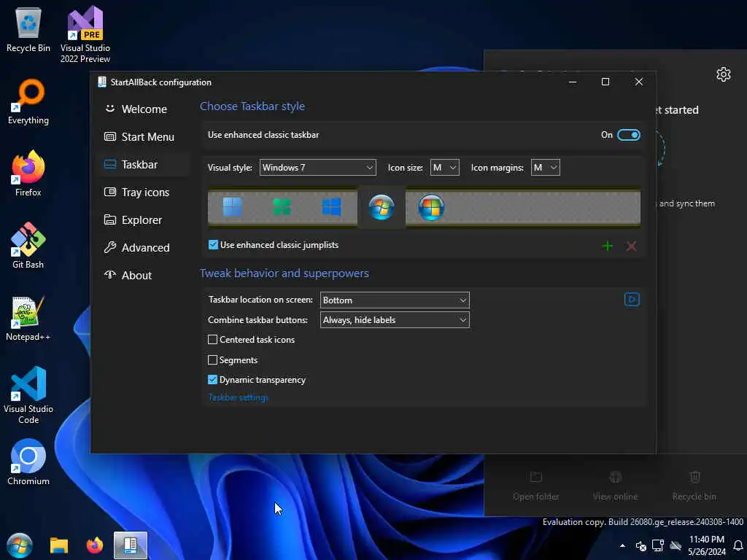
Task: Select the Windows Vista classic orb
Action: point(431,207)
